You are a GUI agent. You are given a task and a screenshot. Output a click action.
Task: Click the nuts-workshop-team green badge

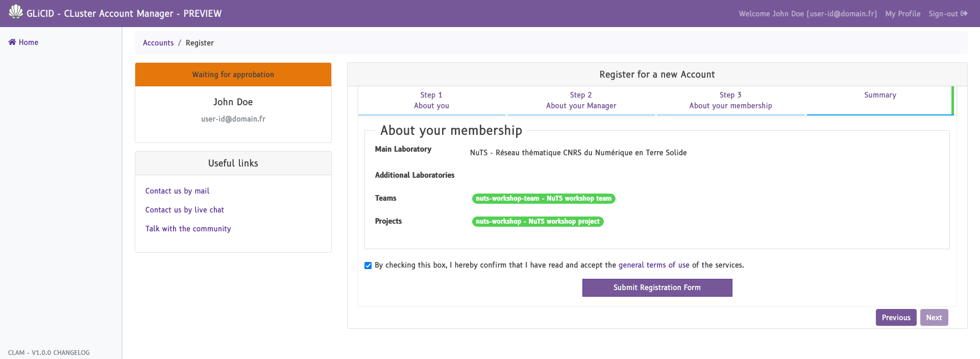pyautogui.click(x=543, y=199)
